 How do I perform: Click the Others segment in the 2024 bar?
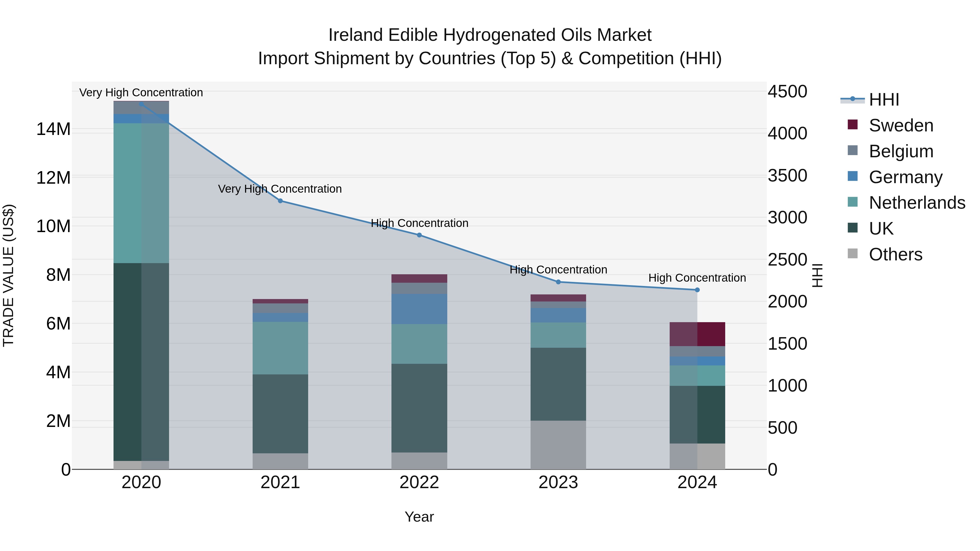pos(697,457)
